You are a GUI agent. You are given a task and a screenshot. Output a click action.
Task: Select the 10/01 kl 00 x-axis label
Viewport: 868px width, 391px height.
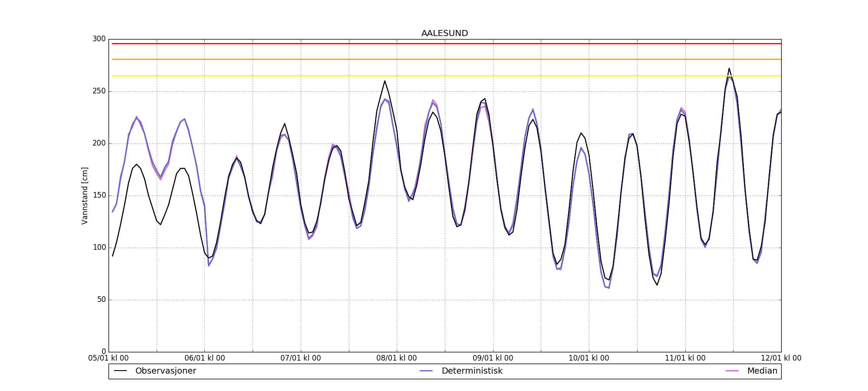coord(589,358)
